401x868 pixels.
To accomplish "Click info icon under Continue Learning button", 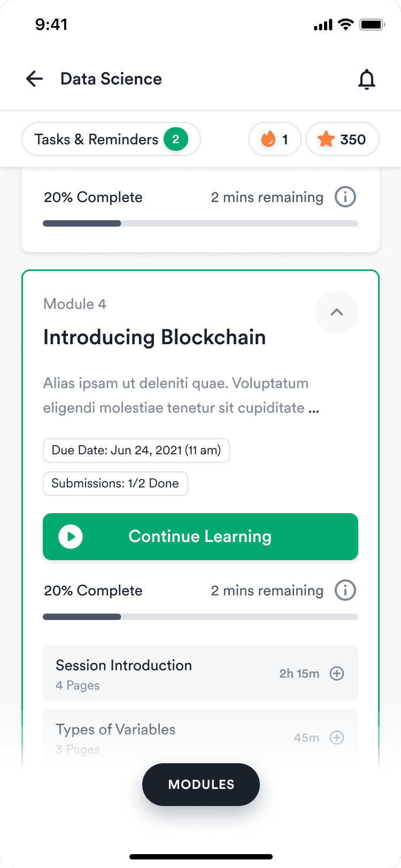I will pos(345,591).
